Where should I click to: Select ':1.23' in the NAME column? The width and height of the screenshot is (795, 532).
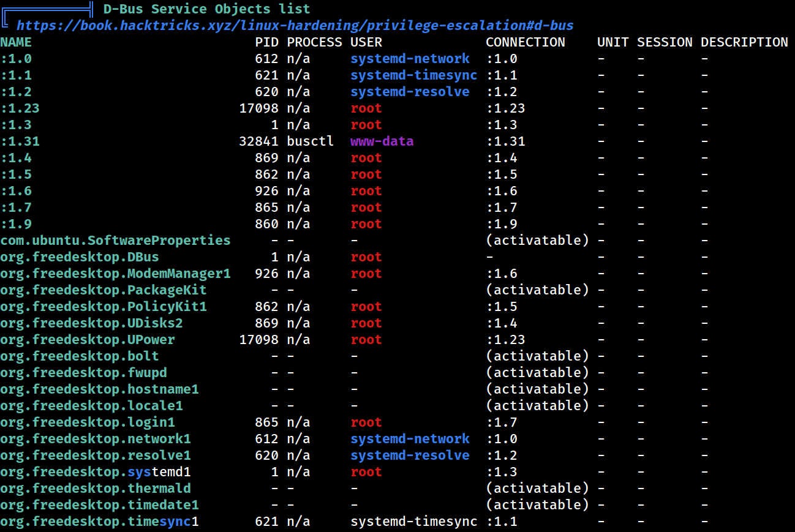click(x=20, y=108)
